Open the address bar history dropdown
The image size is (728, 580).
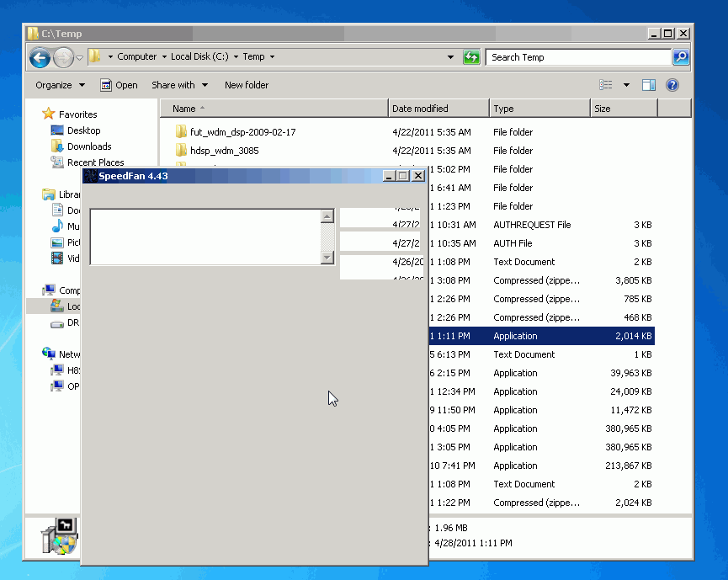(450, 57)
